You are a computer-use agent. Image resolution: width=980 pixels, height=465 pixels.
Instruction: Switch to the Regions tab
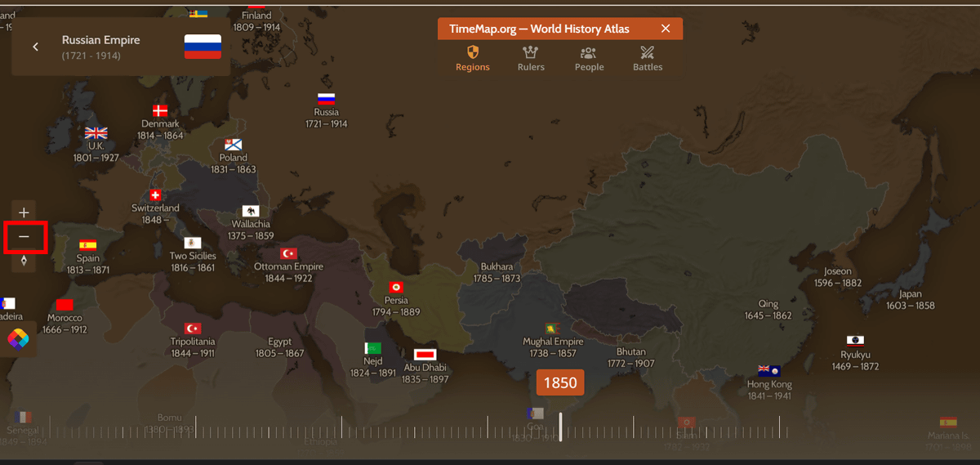pyautogui.click(x=473, y=59)
